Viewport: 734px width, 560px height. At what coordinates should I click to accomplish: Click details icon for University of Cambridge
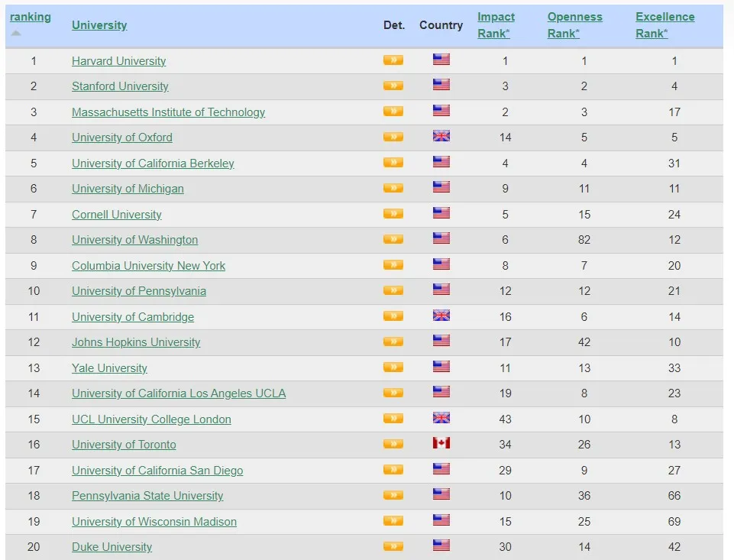393,316
